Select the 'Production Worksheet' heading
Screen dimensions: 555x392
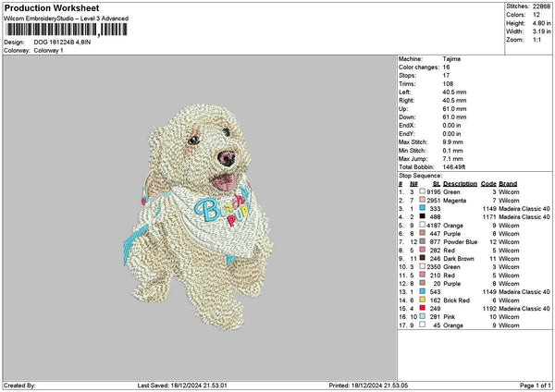[52, 7]
